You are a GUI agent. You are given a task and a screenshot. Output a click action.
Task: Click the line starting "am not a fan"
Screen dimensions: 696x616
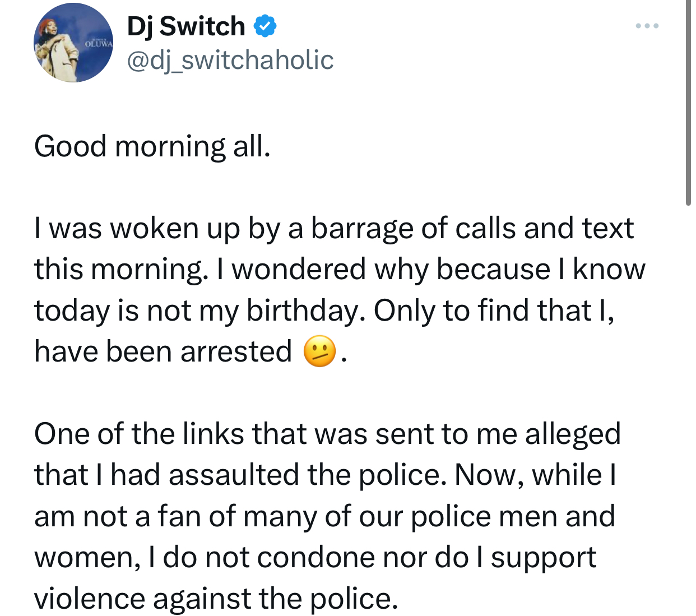(324, 516)
